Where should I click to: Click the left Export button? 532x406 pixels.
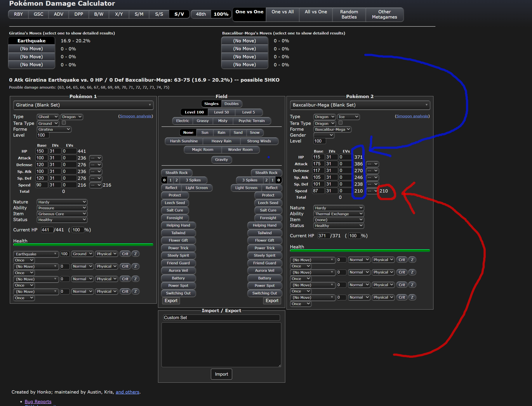click(171, 301)
